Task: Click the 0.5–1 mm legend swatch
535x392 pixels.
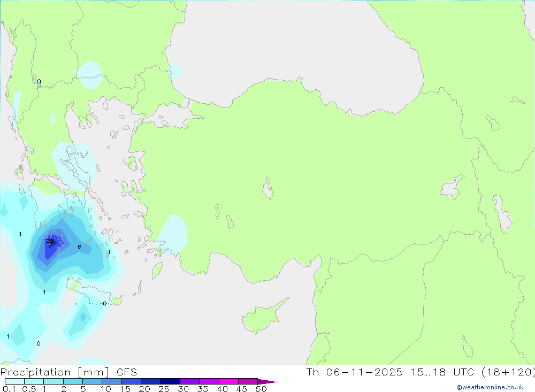Action: tap(34, 381)
